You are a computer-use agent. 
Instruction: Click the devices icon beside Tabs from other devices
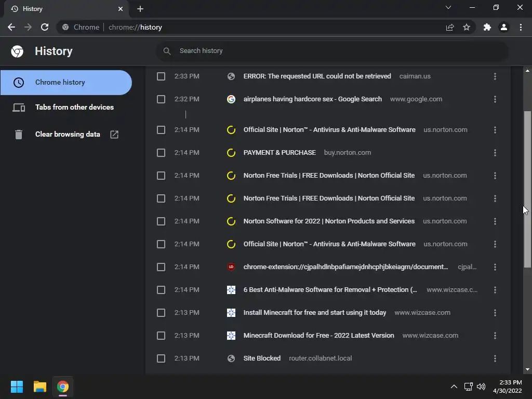point(19,108)
